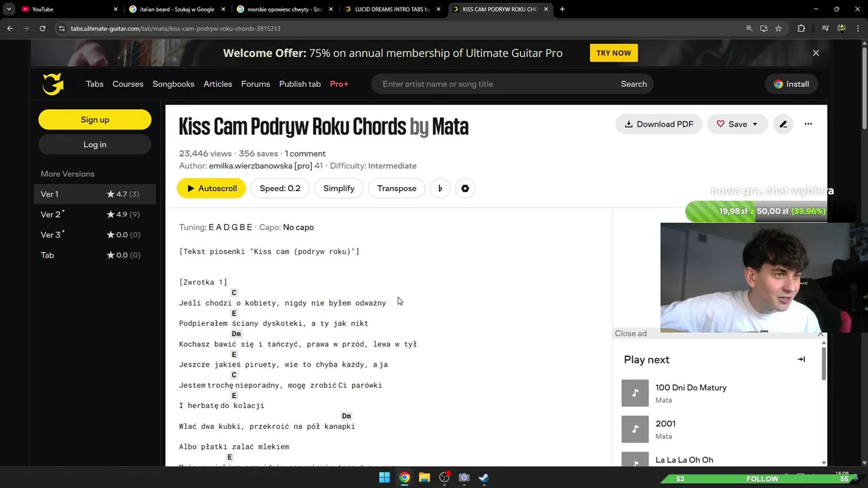Click the Simplify button

pyautogui.click(x=339, y=188)
